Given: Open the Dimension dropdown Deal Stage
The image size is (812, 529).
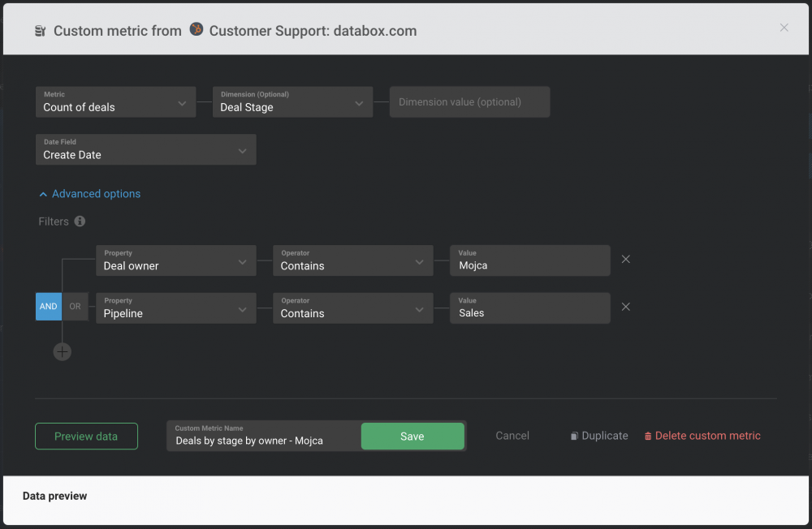Looking at the screenshot, I should (x=292, y=102).
